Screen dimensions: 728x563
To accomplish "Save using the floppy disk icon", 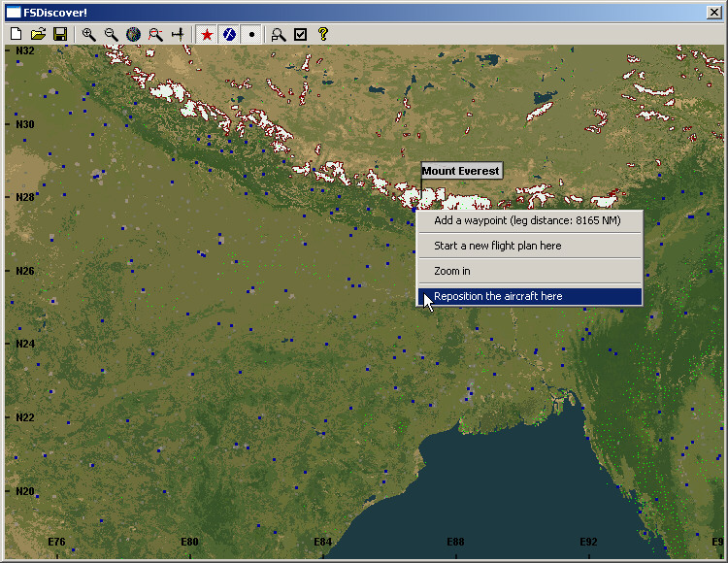I will tap(60, 34).
